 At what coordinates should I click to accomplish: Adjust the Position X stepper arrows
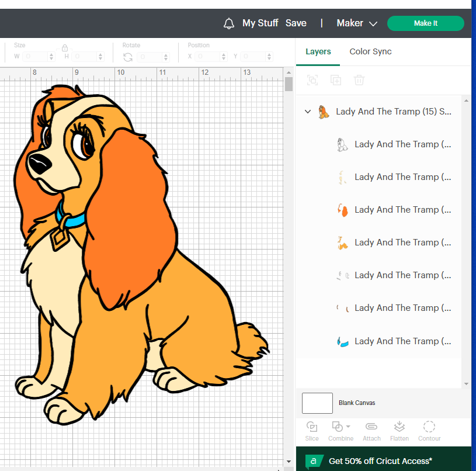coord(224,57)
